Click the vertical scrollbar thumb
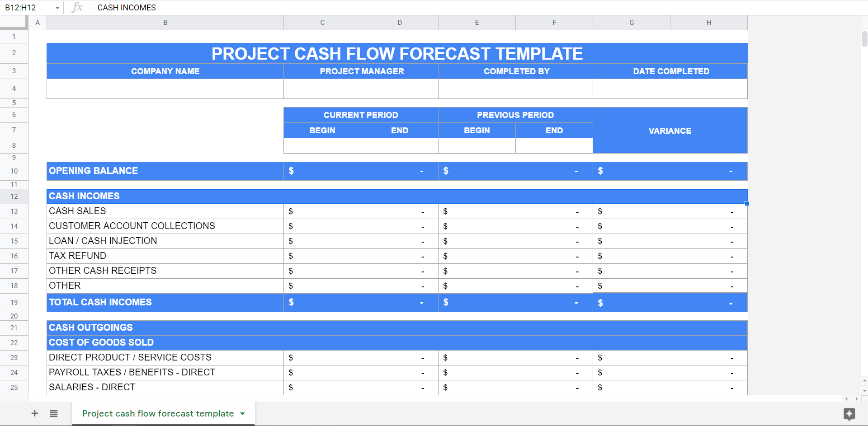 pos(864,39)
